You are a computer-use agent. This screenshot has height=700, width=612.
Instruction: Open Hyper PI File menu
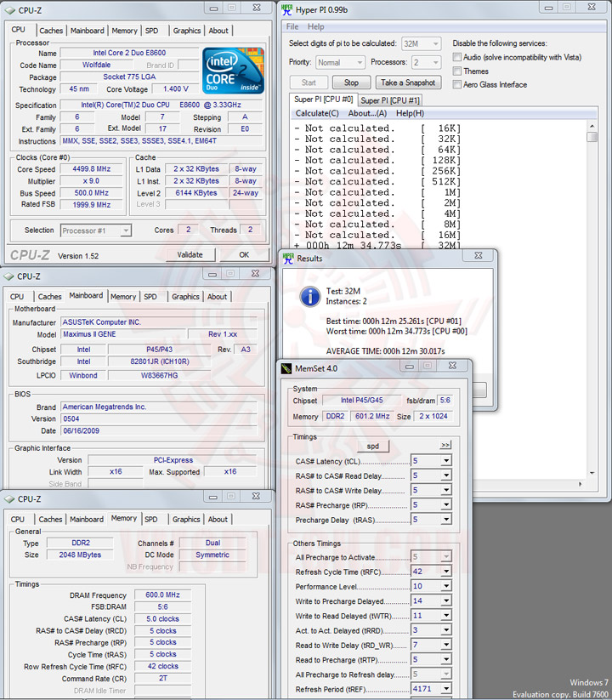(x=292, y=26)
